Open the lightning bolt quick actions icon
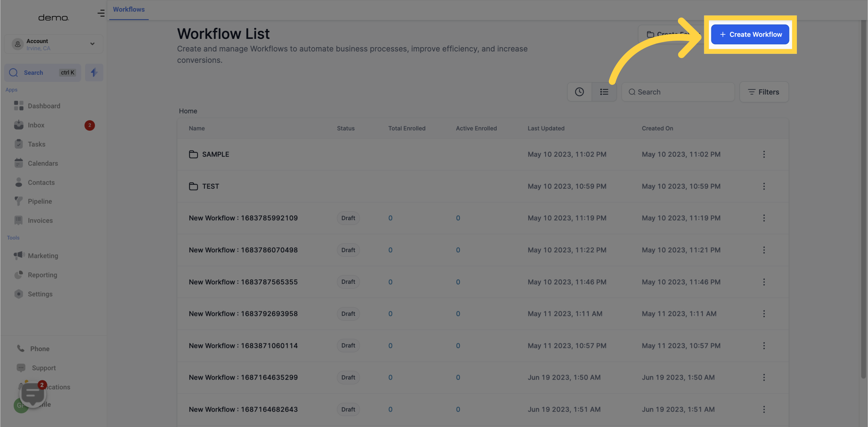Screen dimensions: 868x427 point(94,72)
